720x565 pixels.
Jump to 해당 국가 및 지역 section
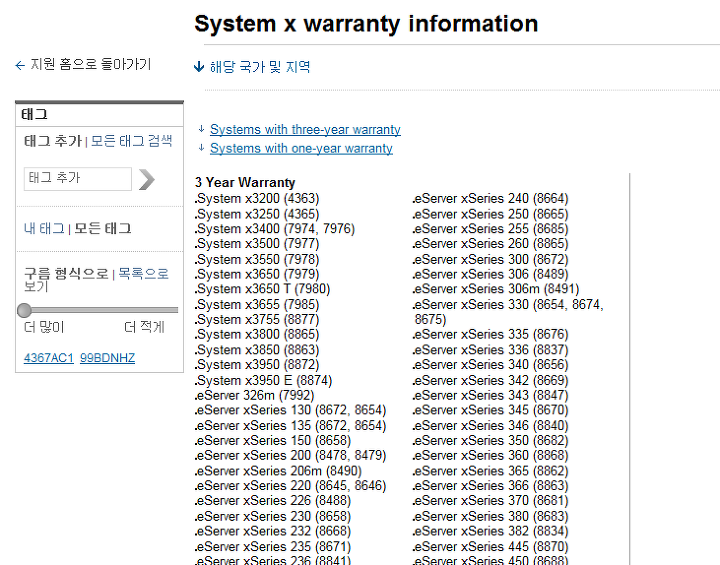click(260, 67)
